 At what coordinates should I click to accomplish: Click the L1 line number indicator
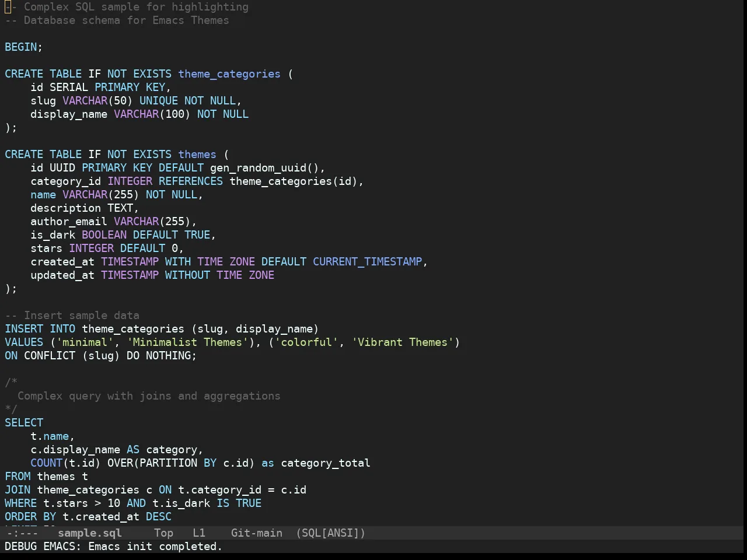(x=199, y=533)
